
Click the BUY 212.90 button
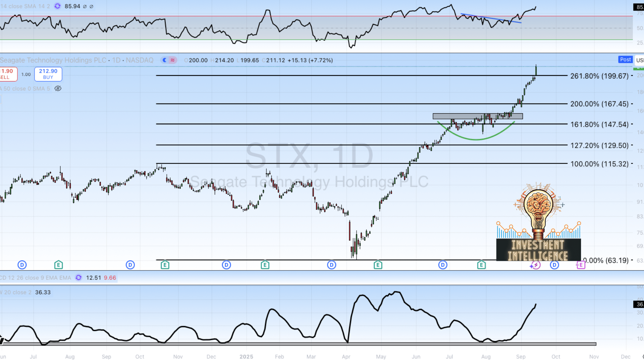pyautogui.click(x=48, y=74)
